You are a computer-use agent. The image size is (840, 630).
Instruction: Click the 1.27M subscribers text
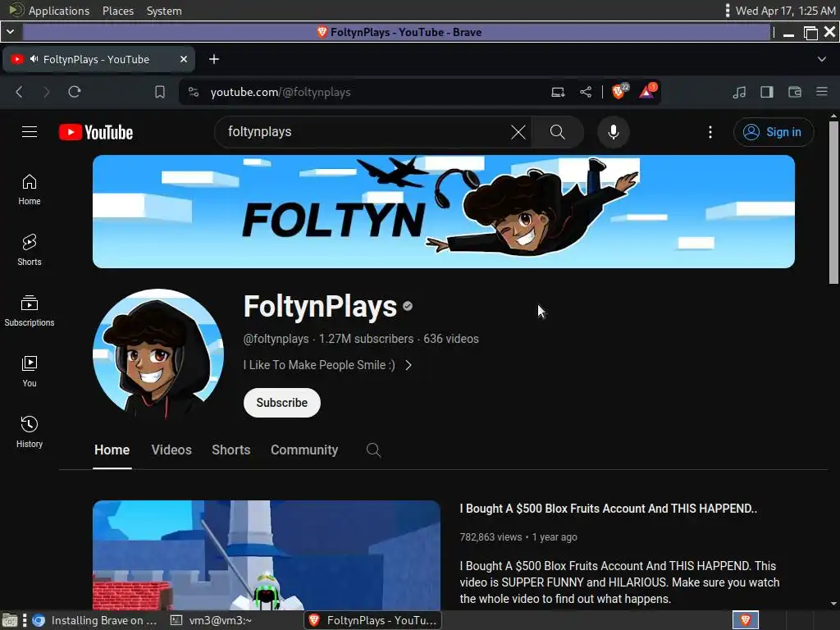click(366, 339)
